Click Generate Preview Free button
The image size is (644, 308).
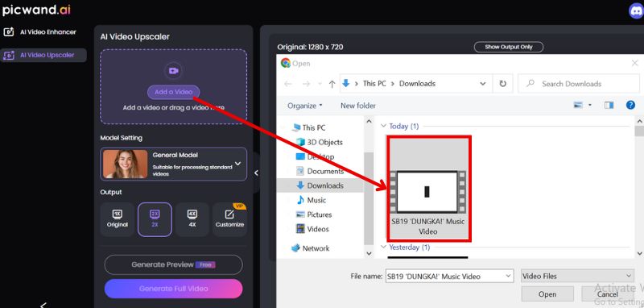click(173, 264)
